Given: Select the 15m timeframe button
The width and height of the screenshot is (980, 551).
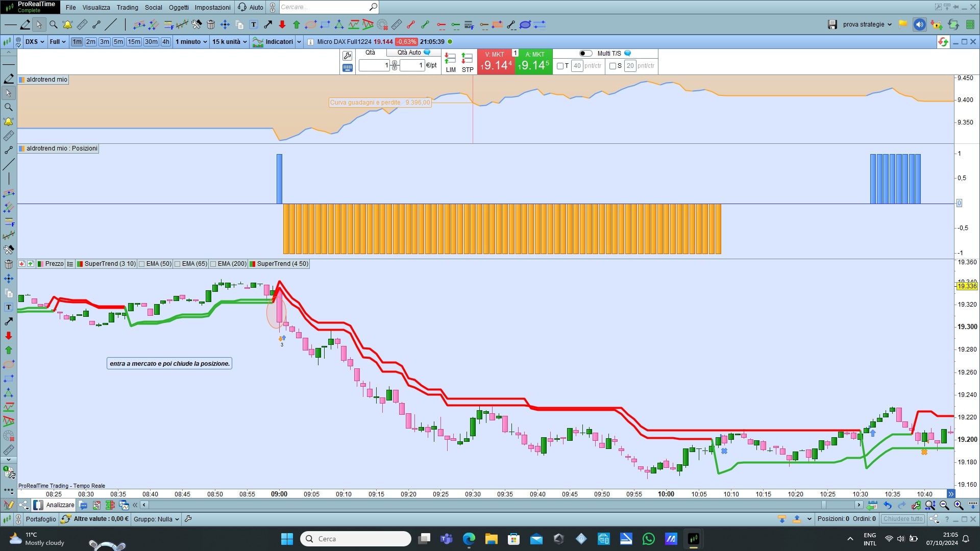Looking at the screenshot, I should click(134, 42).
